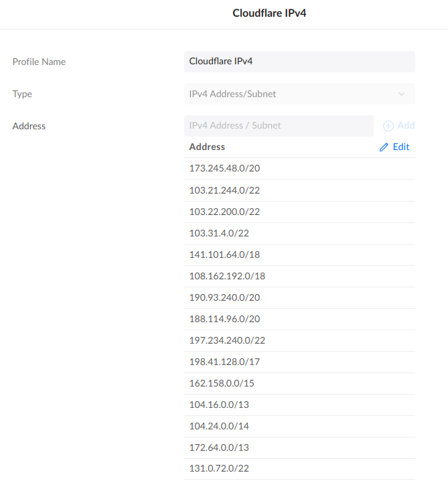Image resolution: width=448 pixels, height=491 pixels.
Task: Click the 190.93.240.0/20 entry
Action: tap(224, 297)
